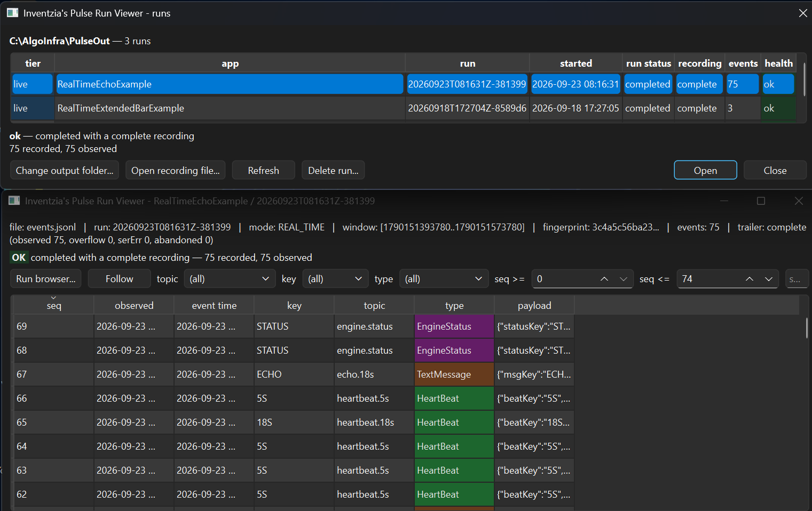Viewport: 812px width, 511px height.
Task: Sort events by event time column
Action: 214,305
